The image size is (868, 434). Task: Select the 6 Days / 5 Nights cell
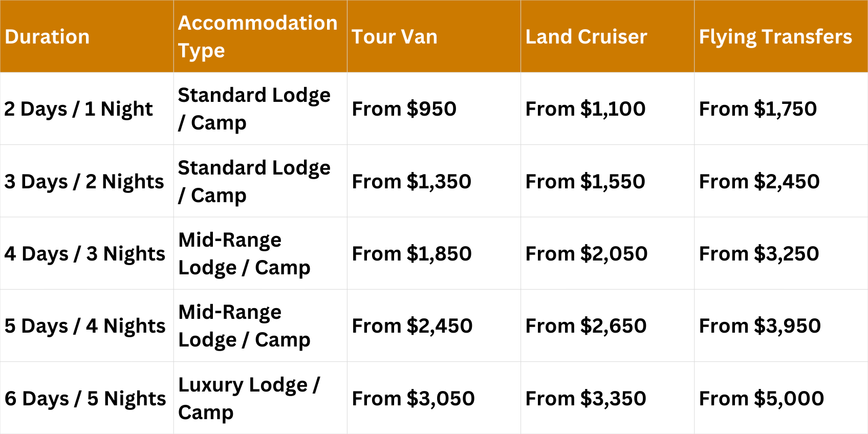coord(85,399)
